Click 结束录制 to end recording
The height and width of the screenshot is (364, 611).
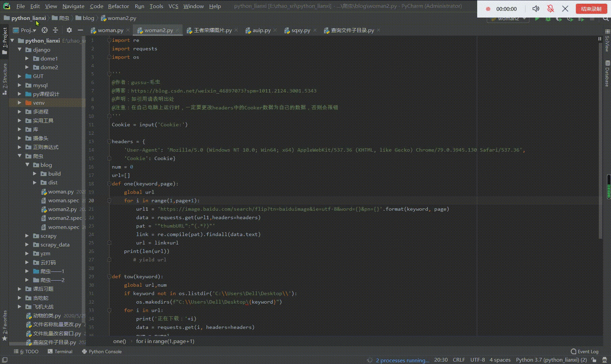[591, 9]
